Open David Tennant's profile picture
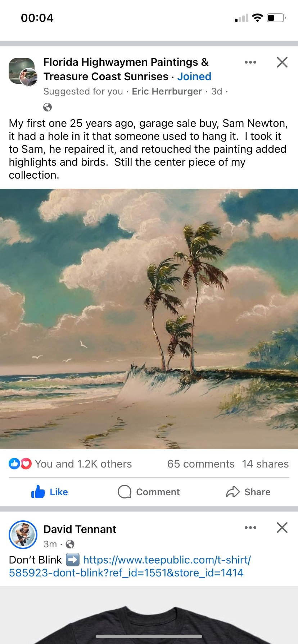The image size is (298, 644). point(23,535)
